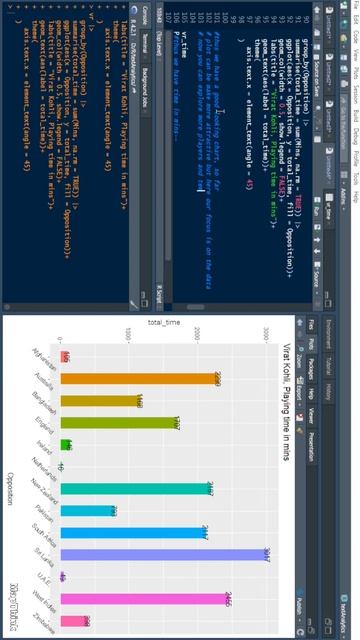Click the remove current plot icon
Screen dimensions: 360x640
click(300, 417)
